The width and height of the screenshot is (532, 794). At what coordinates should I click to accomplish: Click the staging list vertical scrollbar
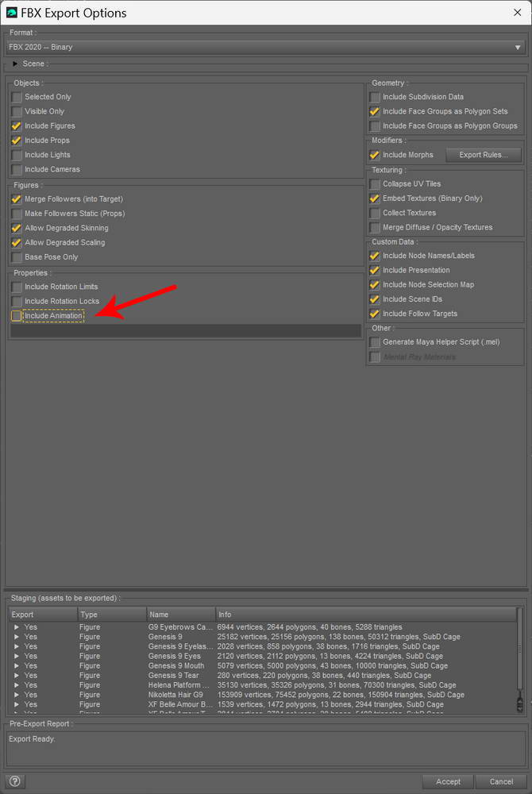(520, 661)
